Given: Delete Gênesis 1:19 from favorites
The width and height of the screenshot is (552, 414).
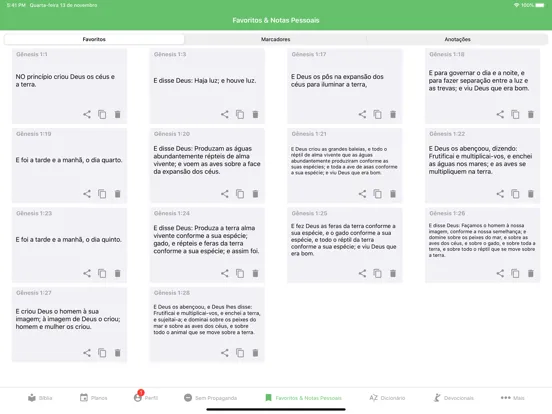Looking at the screenshot, I should point(118,194).
